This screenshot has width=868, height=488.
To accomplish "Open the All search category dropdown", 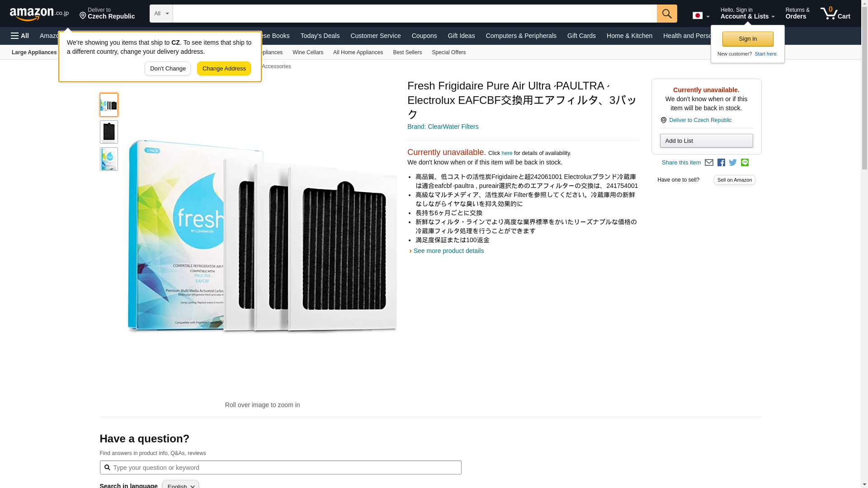I will pos(161,14).
